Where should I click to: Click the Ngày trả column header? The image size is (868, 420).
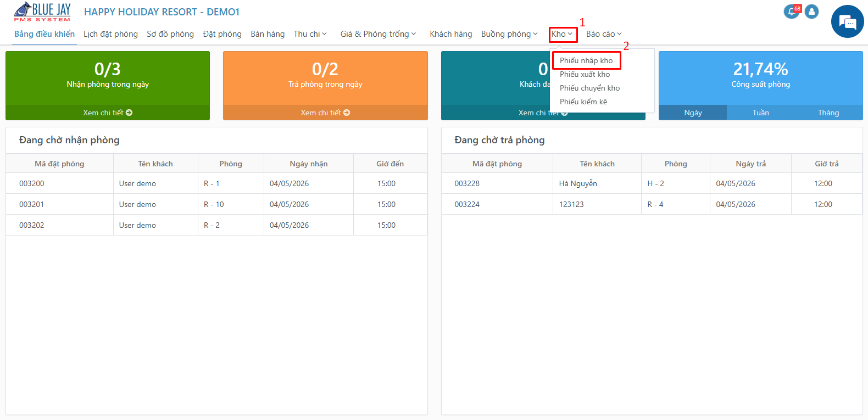coord(750,164)
